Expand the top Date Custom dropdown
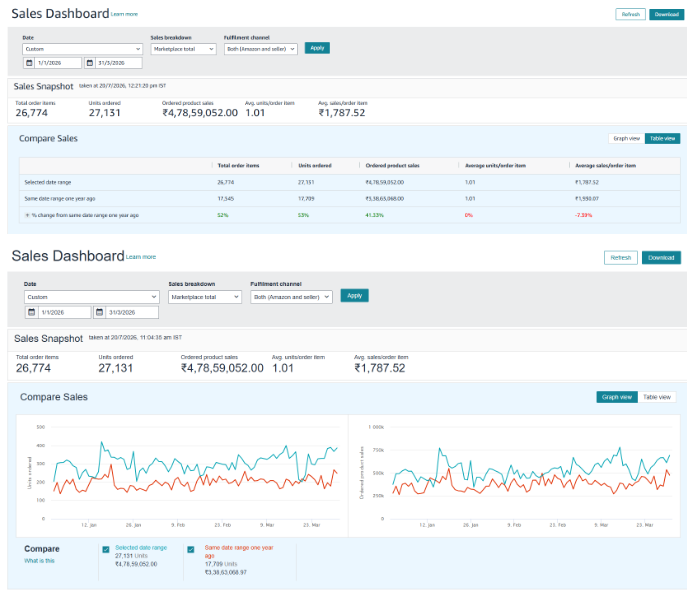 82,49
